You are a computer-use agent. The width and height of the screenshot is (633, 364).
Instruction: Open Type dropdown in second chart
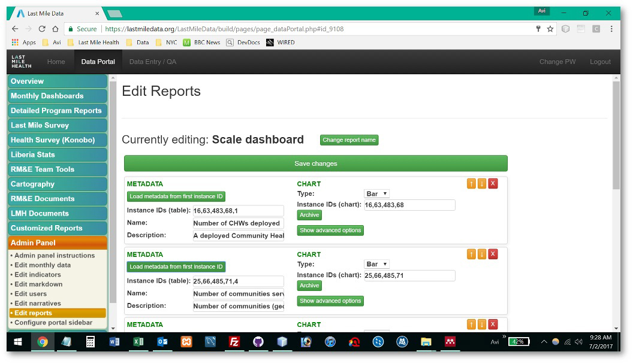376,264
